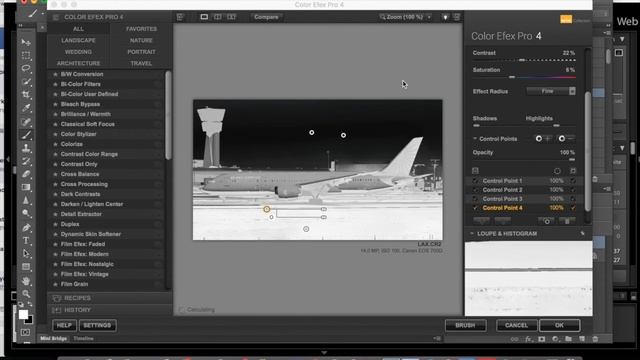Select the Hand tool

click(26, 281)
